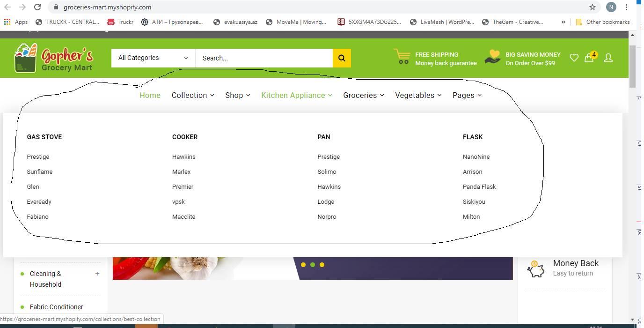
Task: Bookmark page with the star icon
Action: 593,7
